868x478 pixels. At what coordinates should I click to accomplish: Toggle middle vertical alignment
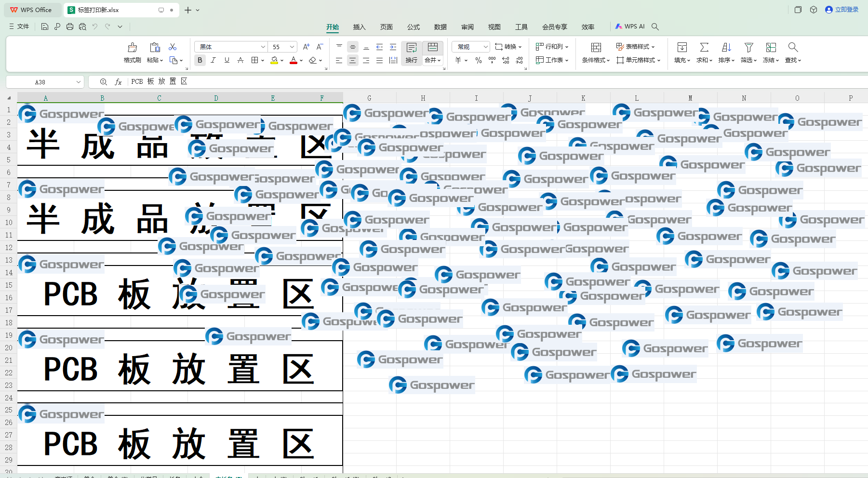click(353, 47)
